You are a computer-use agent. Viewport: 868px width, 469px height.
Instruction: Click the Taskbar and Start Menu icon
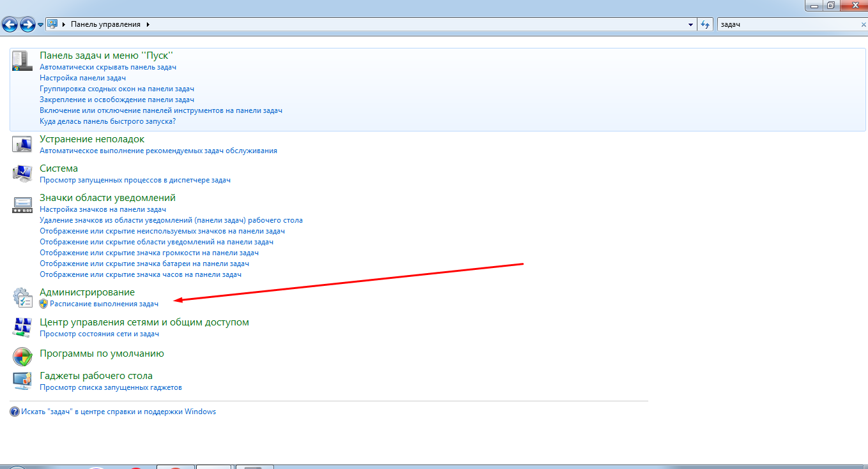point(22,61)
